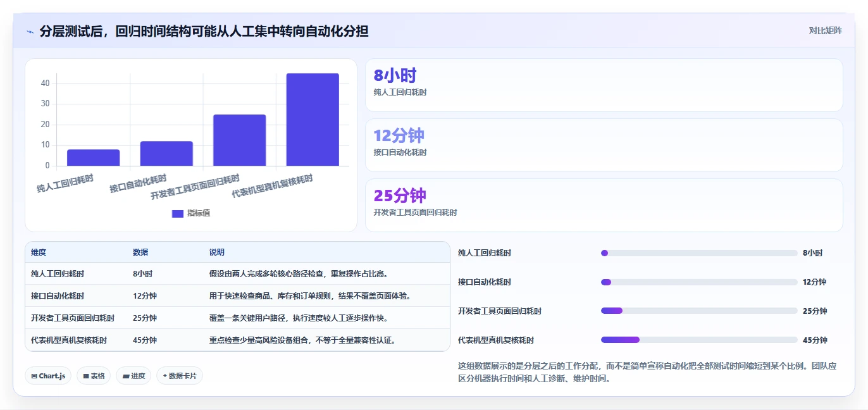Click description starting 假设由两人完成多轮核心路径检查

[x=299, y=274]
